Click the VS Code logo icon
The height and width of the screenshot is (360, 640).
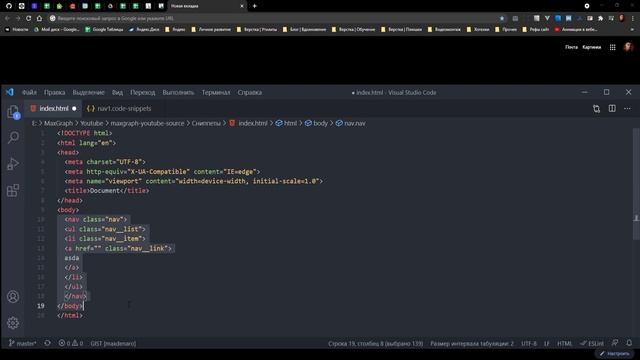tap(10, 92)
